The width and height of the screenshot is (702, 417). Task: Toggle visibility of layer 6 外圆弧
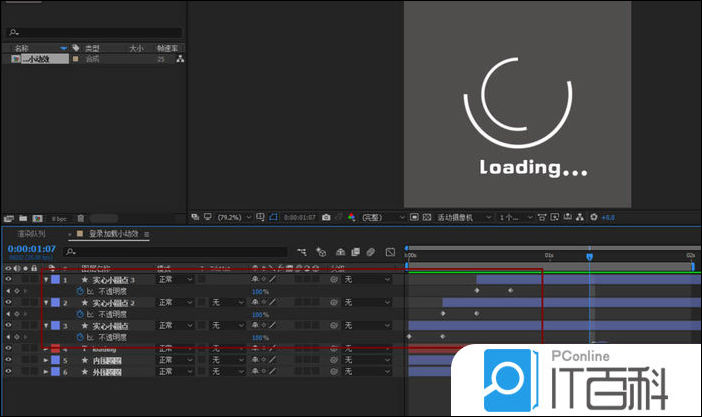[x=8, y=372]
